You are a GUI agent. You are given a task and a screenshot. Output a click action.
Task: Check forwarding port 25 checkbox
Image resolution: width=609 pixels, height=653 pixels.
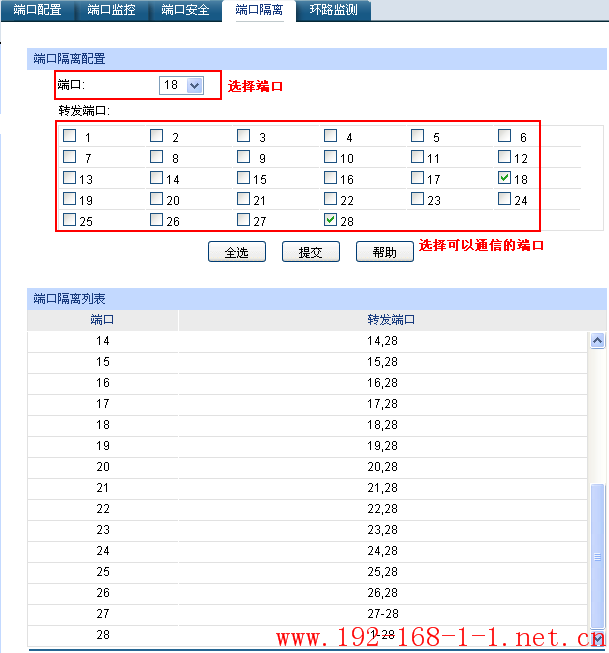(x=70, y=219)
